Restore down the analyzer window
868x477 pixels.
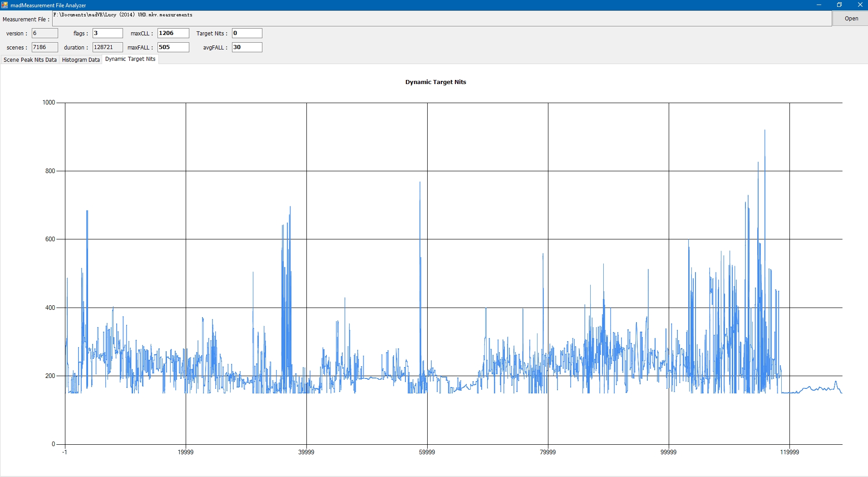(839, 5)
